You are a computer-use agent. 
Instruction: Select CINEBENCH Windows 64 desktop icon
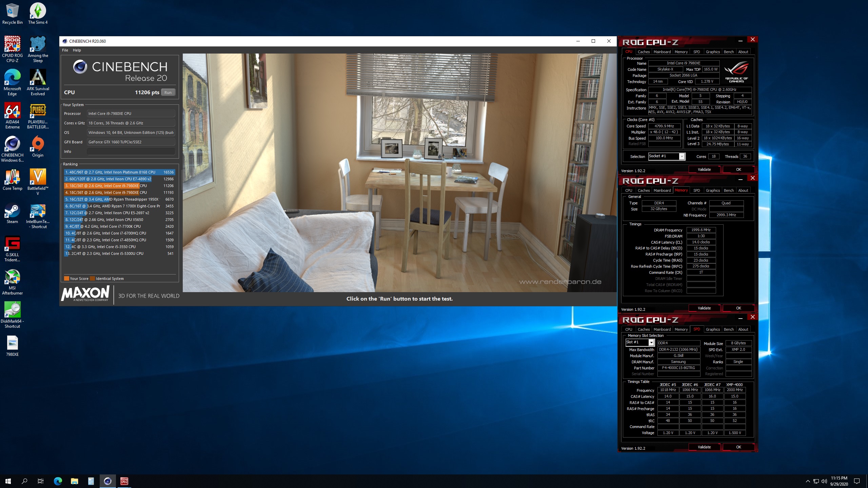coord(13,149)
